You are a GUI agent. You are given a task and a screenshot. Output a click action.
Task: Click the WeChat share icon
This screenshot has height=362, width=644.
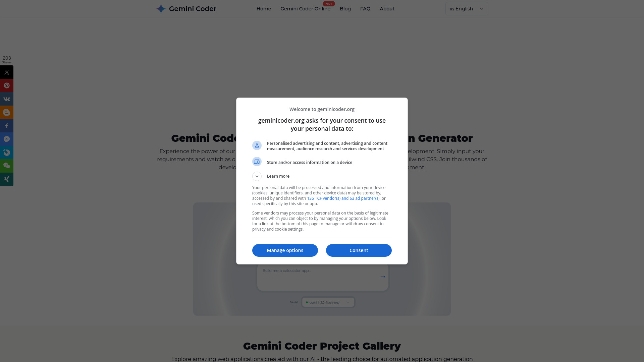pos(7,166)
